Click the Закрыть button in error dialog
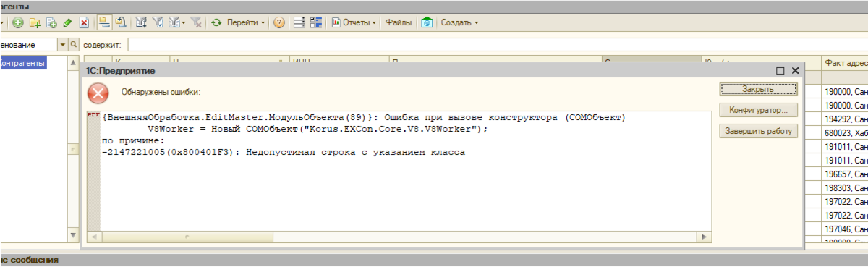Screen dimensions: 868x267 (758, 89)
